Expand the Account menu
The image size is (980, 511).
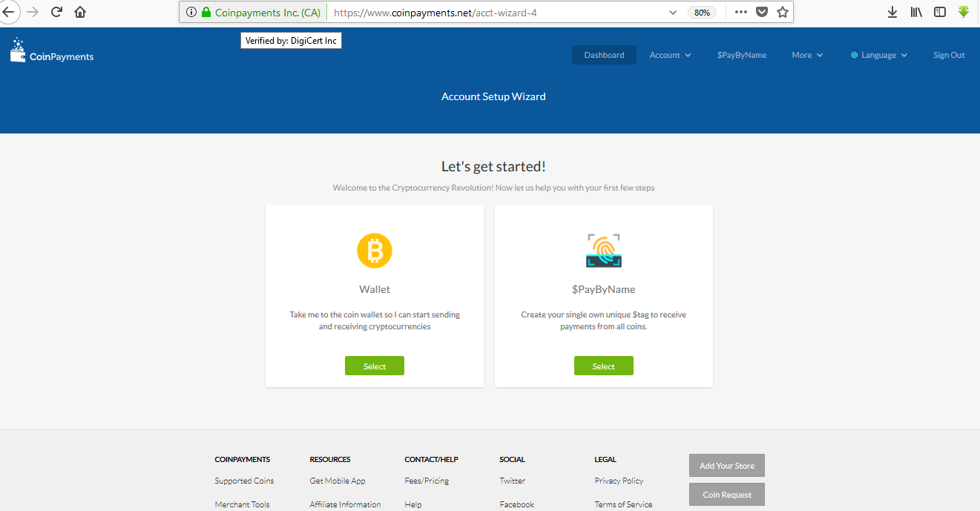[x=670, y=55]
